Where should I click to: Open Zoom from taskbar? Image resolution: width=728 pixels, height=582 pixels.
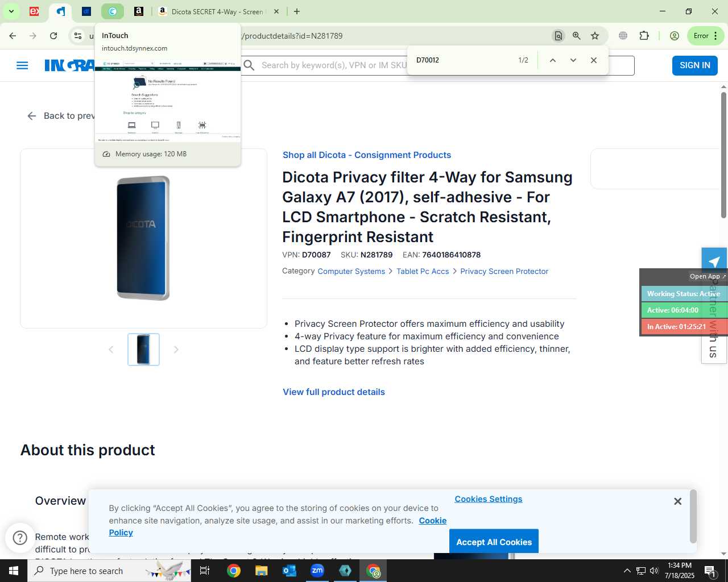point(317,571)
